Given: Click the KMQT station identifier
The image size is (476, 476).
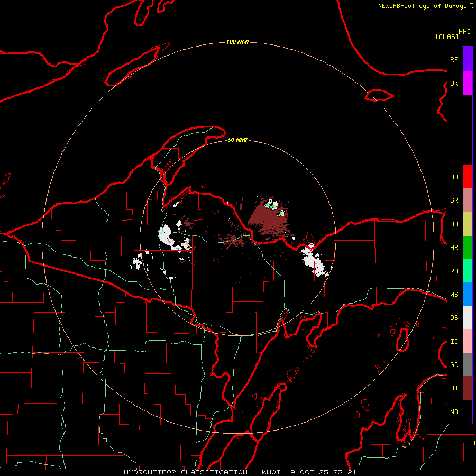Looking at the screenshot, I should (270, 472).
